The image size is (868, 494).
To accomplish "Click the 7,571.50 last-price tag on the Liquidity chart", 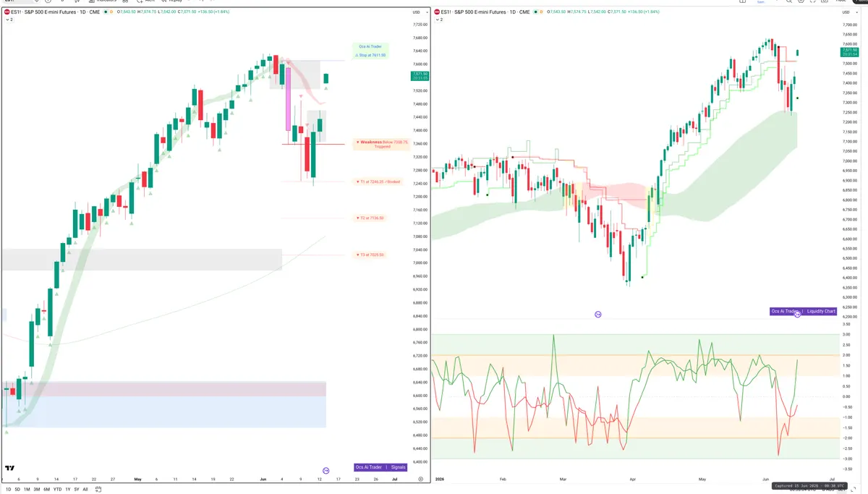I will [849, 51].
